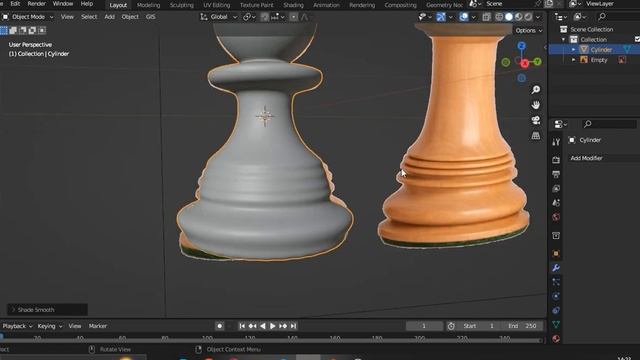
Task: Open the Scene properties tab
Action: point(556,203)
